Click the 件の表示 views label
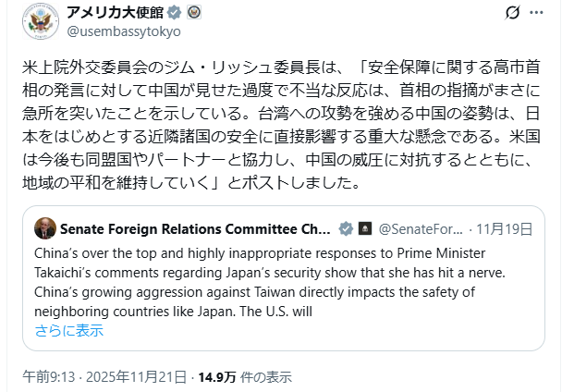Viewport: 562px width, 392px height. (268, 376)
